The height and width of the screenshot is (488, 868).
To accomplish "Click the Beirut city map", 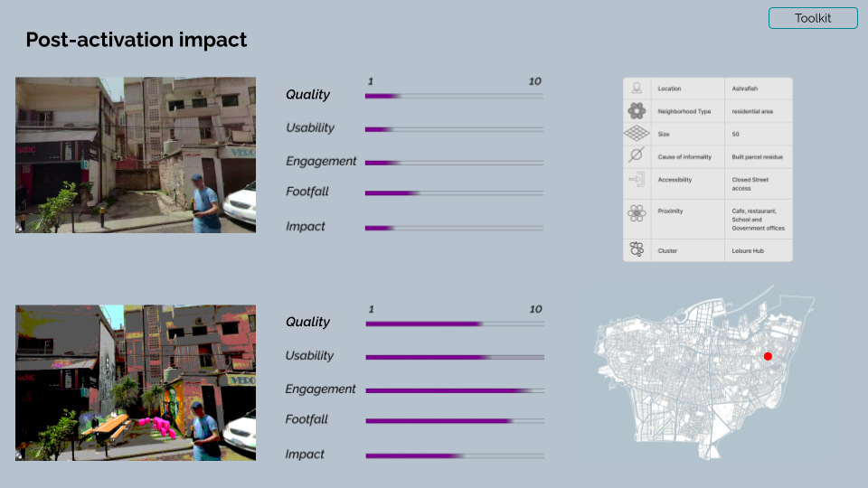I will (704, 372).
